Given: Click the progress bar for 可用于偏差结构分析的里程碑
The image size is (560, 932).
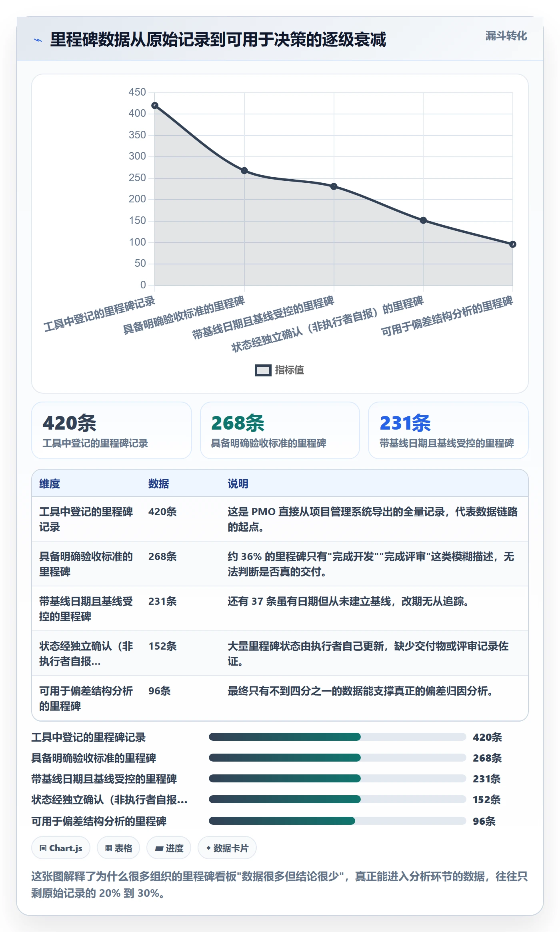Looking at the screenshot, I should click(x=338, y=821).
